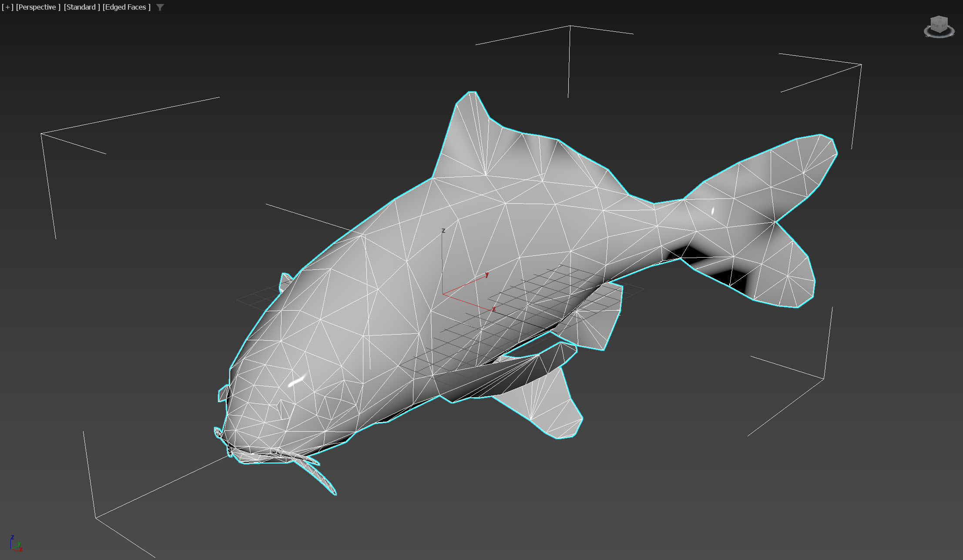
Task: Click the transform gizmo Z axis label
Action: (x=443, y=230)
